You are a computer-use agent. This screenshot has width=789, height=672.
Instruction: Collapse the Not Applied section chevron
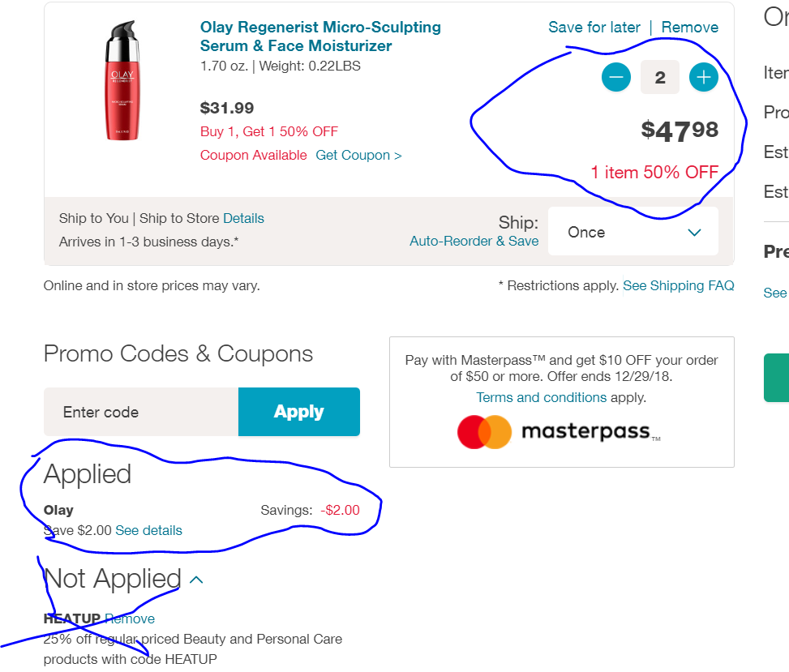[x=196, y=580]
